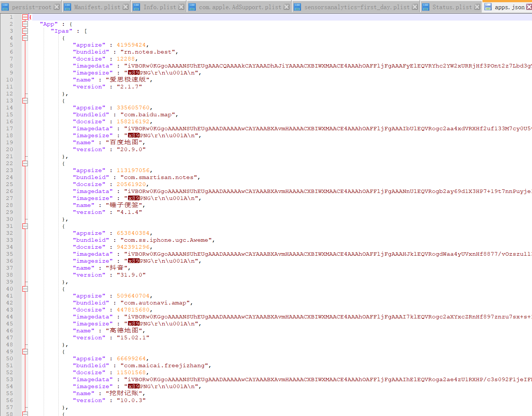The height and width of the screenshot is (416, 532).
Task: Click the name value "百度地图"
Action: [124, 142]
